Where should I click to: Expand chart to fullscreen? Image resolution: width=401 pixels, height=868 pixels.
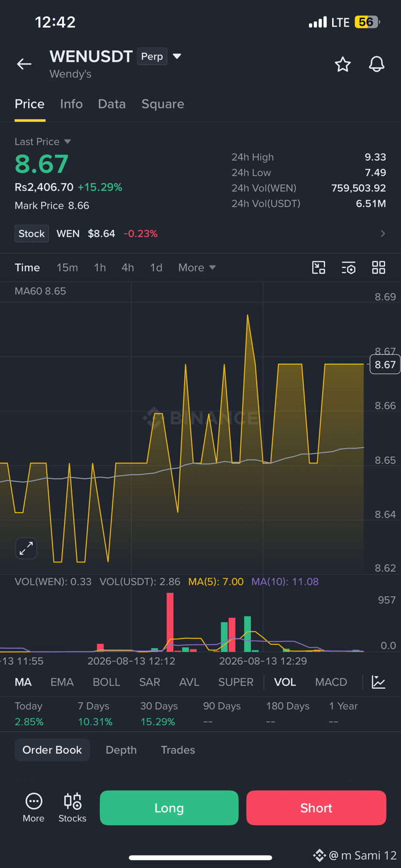tap(26, 548)
